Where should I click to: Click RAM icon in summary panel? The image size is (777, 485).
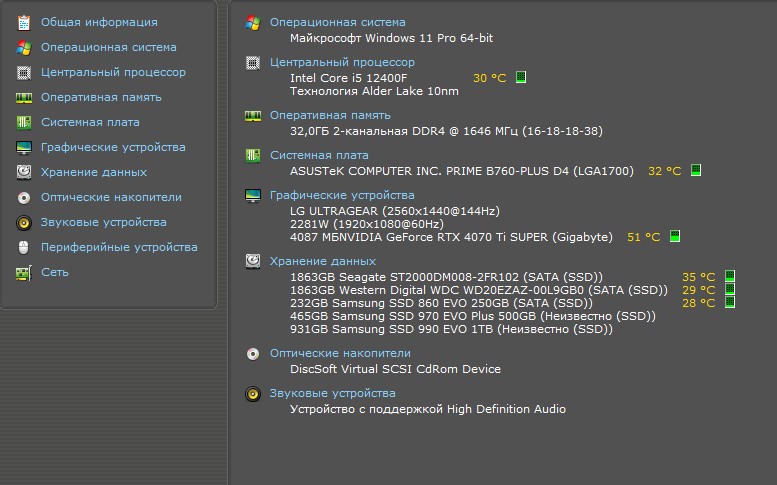point(253,116)
